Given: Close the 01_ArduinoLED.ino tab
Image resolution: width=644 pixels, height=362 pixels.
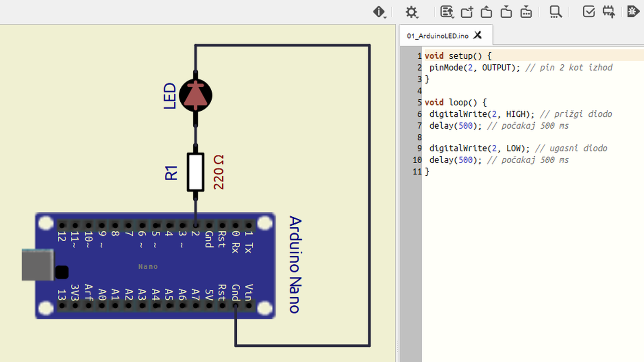Looking at the screenshot, I should (x=477, y=35).
